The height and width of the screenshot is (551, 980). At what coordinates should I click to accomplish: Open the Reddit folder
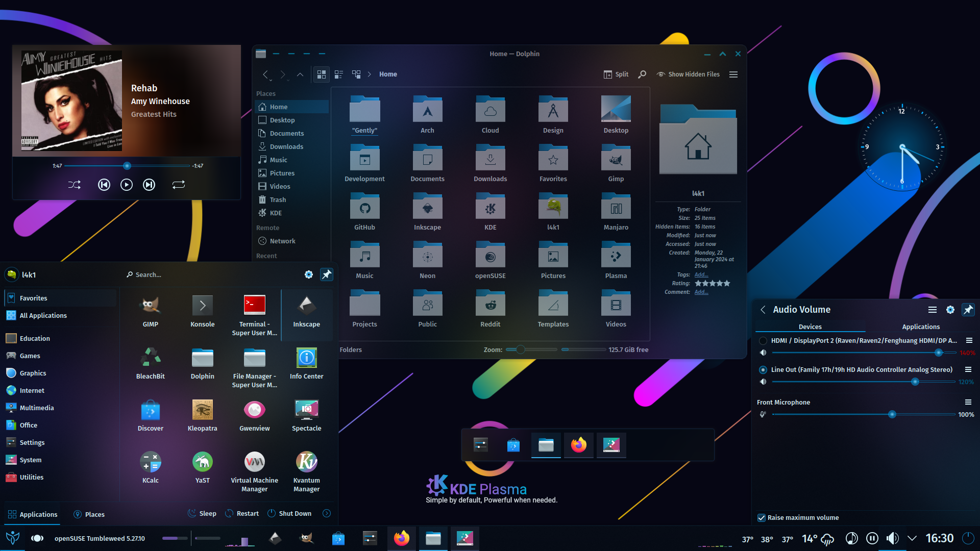(490, 308)
